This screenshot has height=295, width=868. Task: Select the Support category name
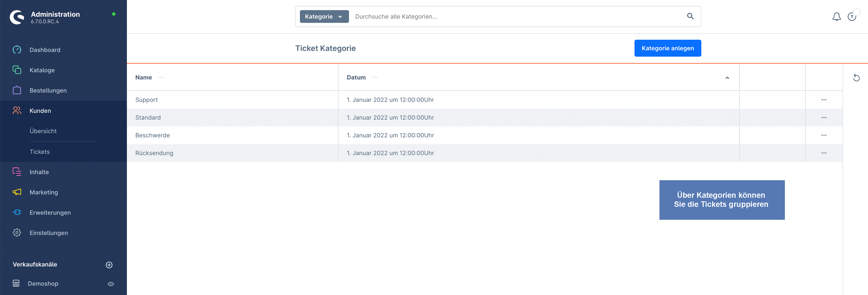146,100
